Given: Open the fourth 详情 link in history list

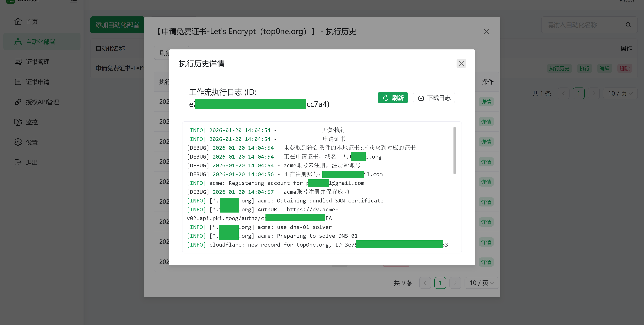Looking at the screenshot, I should pyautogui.click(x=486, y=162).
